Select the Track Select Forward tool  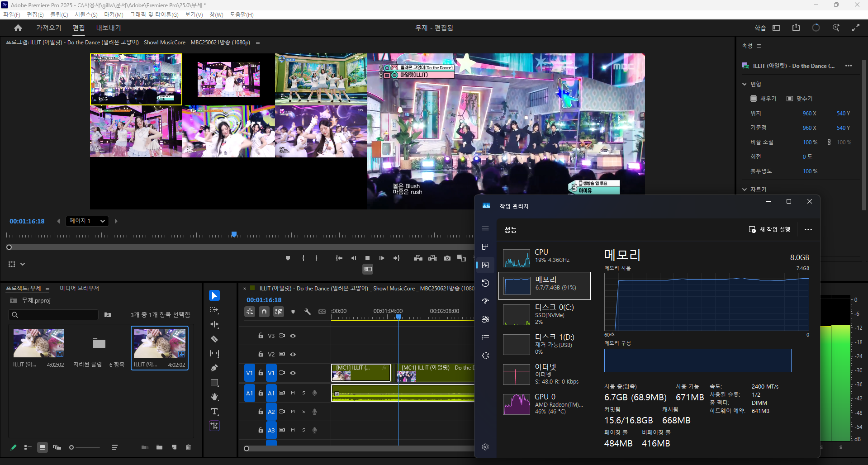coord(214,310)
